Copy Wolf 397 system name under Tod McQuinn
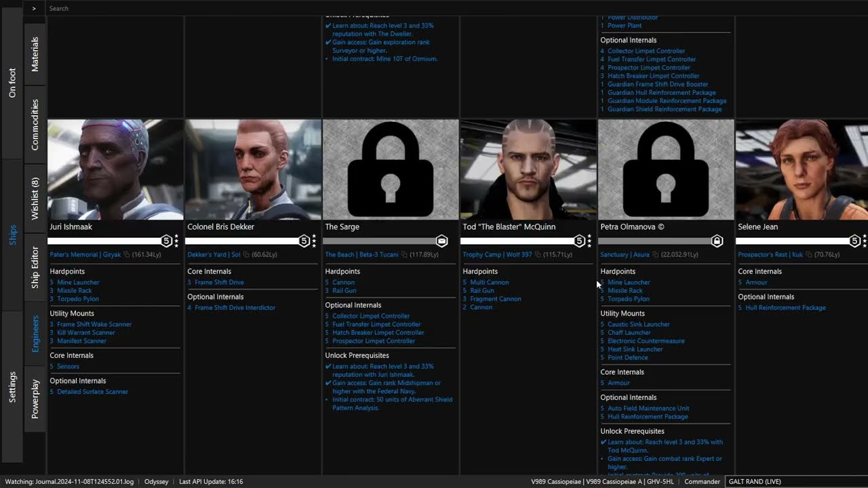This screenshot has width=868, height=488. click(536, 255)
